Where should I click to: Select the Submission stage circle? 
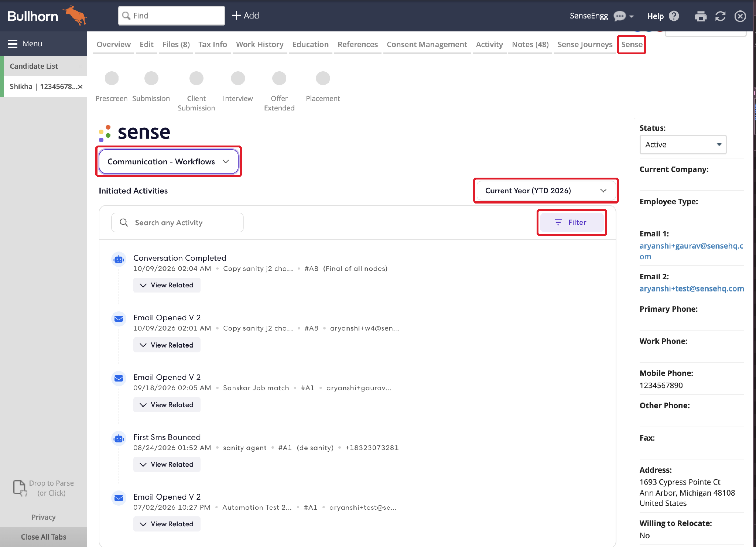pyautogui.click(x=151, y=78)
